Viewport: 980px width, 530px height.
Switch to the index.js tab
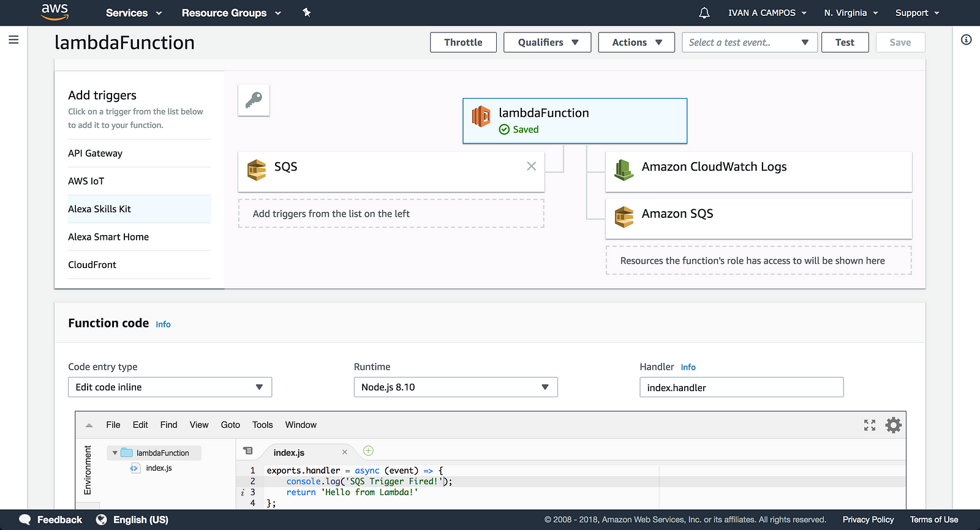tap(289, 453)
